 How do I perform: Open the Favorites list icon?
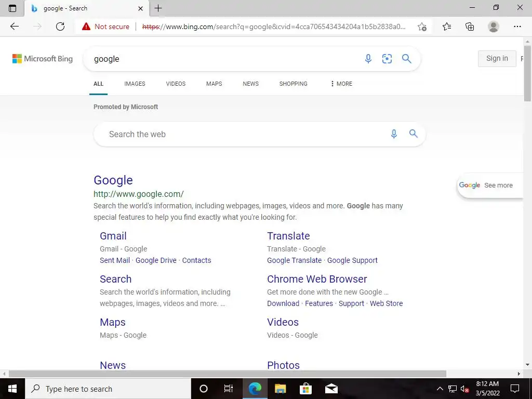click(447, 26)
